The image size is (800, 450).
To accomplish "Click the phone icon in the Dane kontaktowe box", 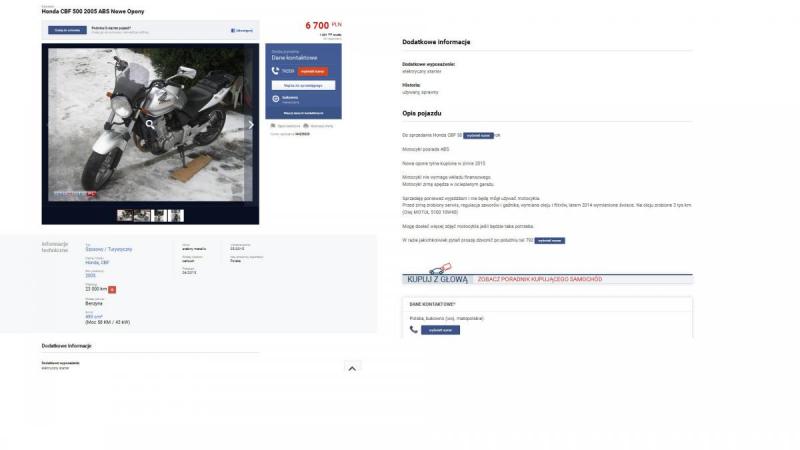I will coord(276,71).
